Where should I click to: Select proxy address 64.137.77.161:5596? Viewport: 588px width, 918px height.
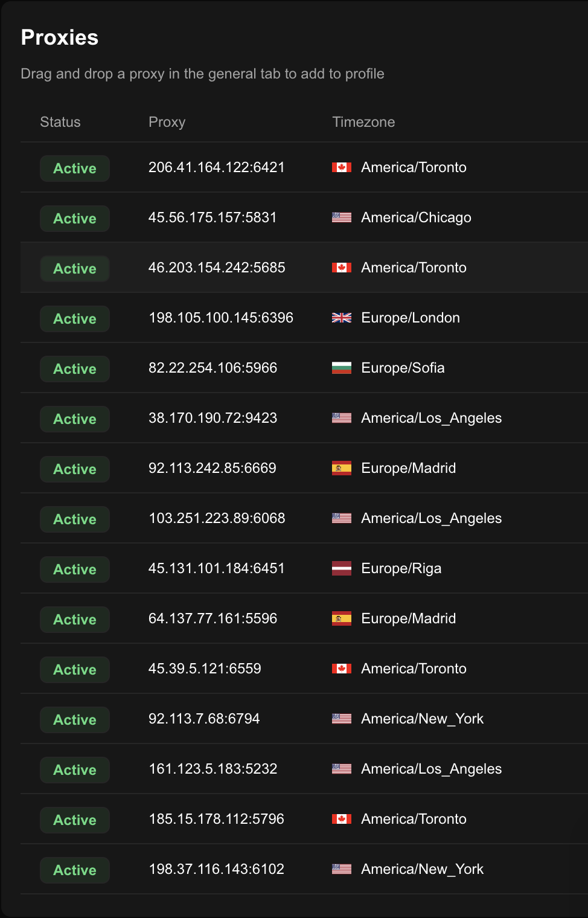213,618
